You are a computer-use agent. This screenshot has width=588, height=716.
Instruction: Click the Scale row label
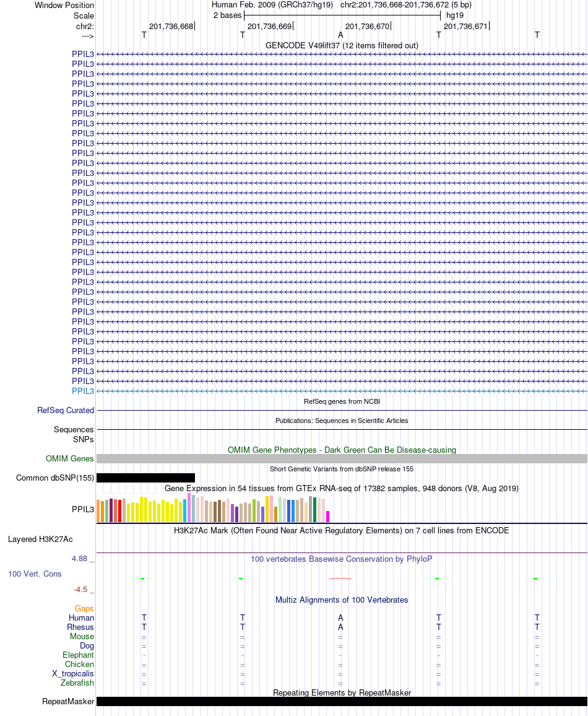click(x=84, y=15)
